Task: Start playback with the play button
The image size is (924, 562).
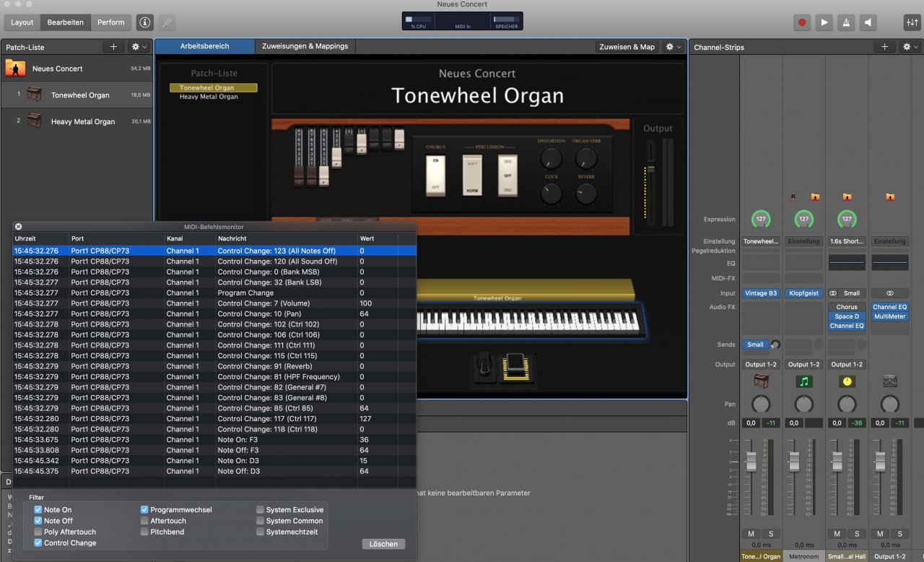Action: pyautogui.click(x=824, y=22)
